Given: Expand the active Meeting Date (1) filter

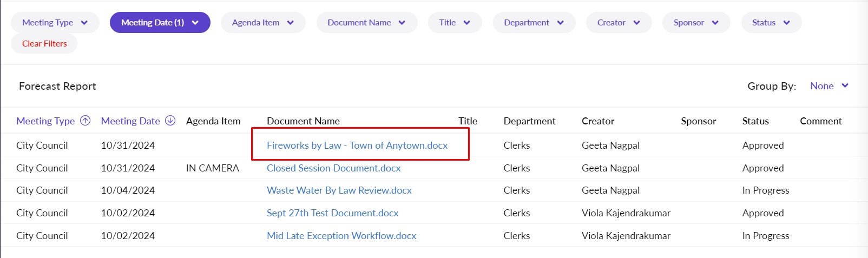Looking at the screenshot, I should coord(160,23).
